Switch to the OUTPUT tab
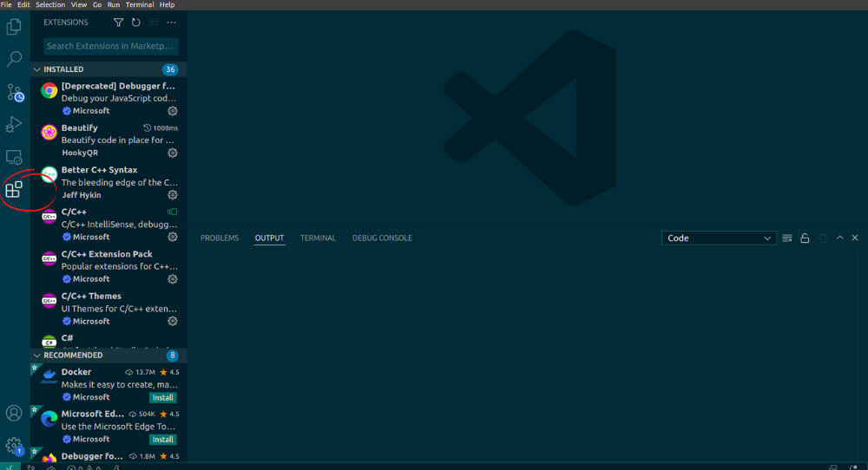The width and height of the screenshot is (868, 470). [x=270, y=238]
